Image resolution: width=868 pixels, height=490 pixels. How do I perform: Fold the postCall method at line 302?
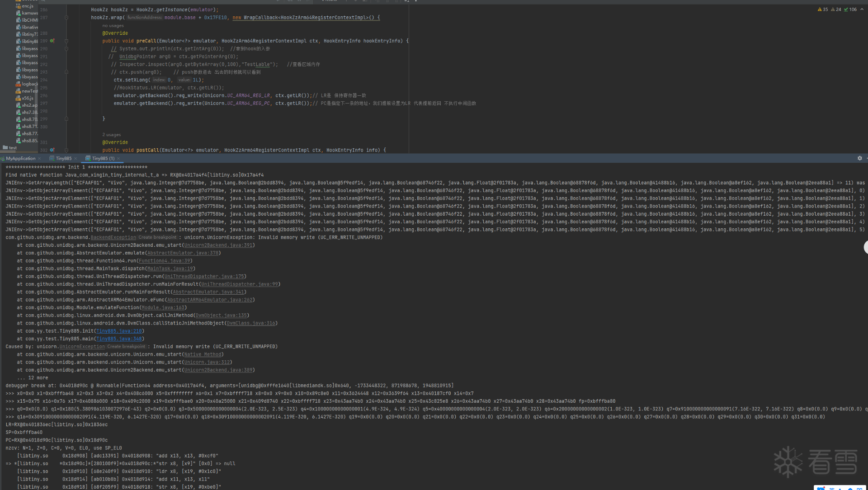coord(66,150)
